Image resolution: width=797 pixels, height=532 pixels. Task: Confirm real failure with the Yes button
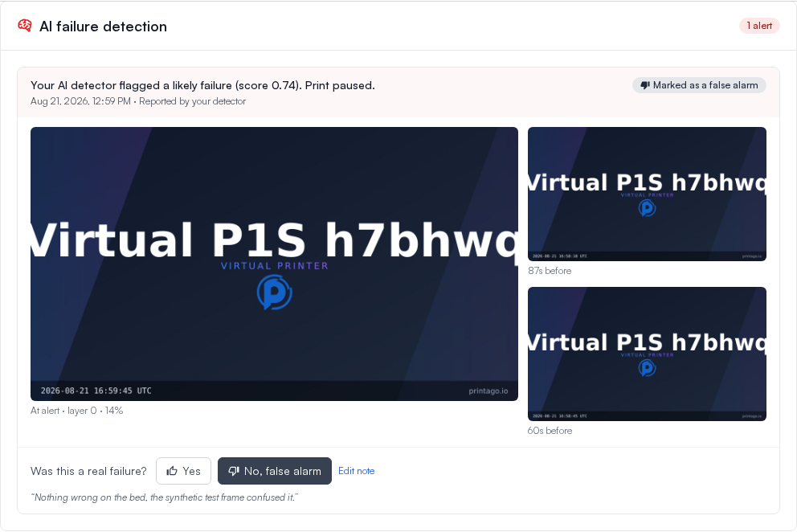183,471
